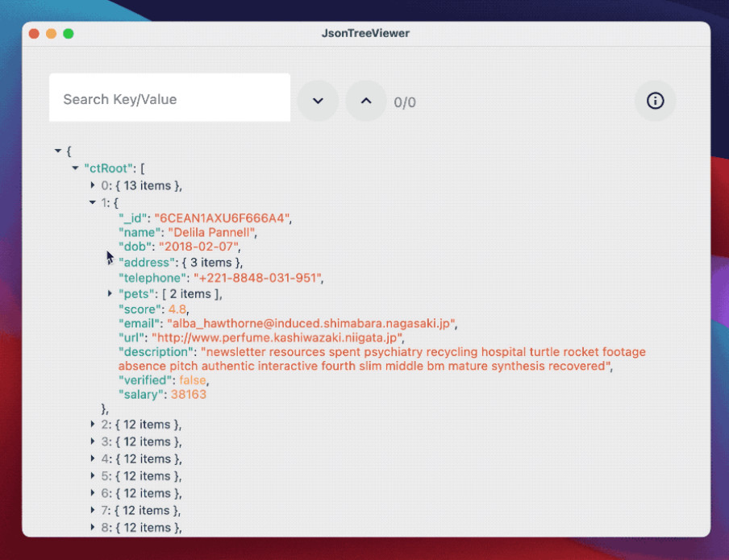The width and height of the screenshot is (729, 560).
Task: Expand item 6 in the ctRoot list
Action: [x=93, y=492]
